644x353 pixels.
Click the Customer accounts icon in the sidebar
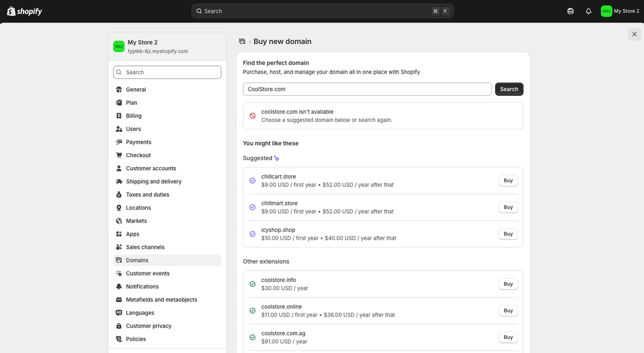pyautogui.click(x=119, y=169)
